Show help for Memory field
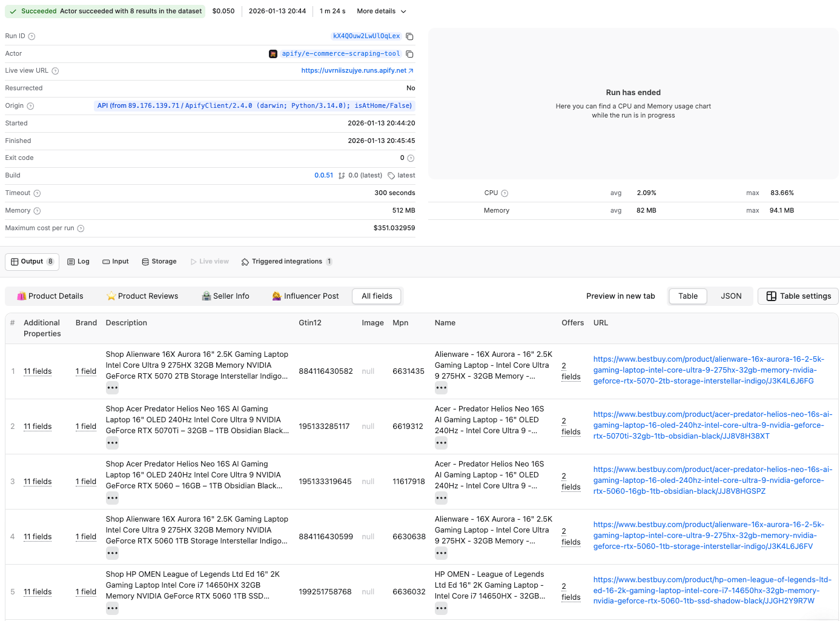Viewport: 840px width, 621px height. coord(37,211)
